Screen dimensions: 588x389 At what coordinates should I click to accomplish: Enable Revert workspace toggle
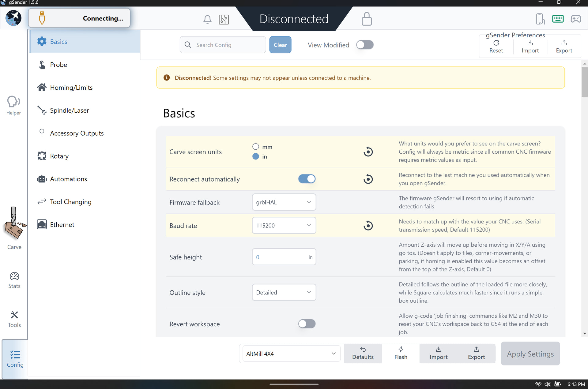click(x=307, y=324)
